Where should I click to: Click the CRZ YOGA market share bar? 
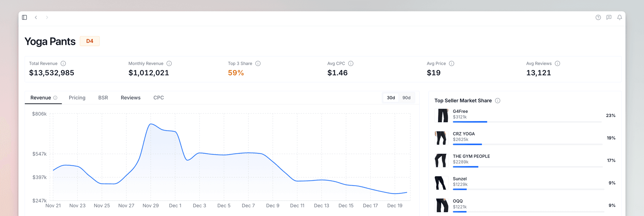point(528,144)
